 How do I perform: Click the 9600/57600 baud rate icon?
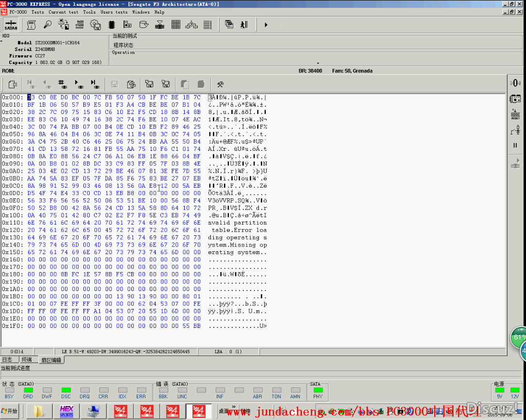point(80,24)
